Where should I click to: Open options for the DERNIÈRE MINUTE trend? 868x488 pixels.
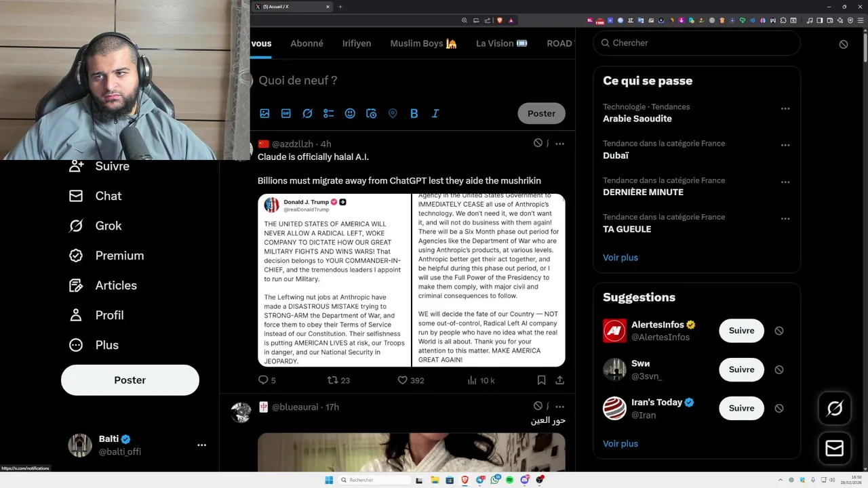(785, 182)
